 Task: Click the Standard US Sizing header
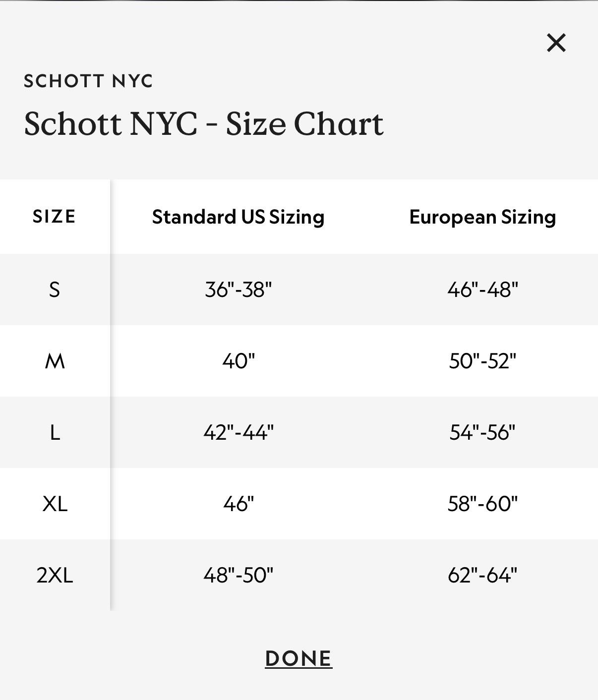click(x=239, y=217)
